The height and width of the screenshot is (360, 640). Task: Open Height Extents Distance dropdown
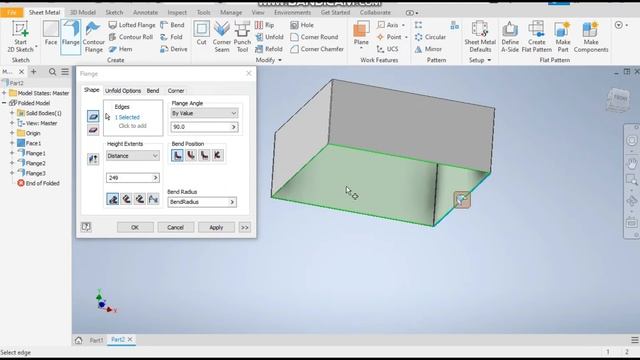133,156
